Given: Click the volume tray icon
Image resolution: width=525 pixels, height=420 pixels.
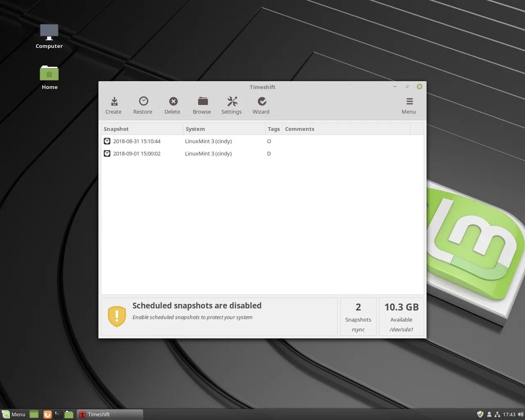Looking at the screenshot, I should point(520,414).
